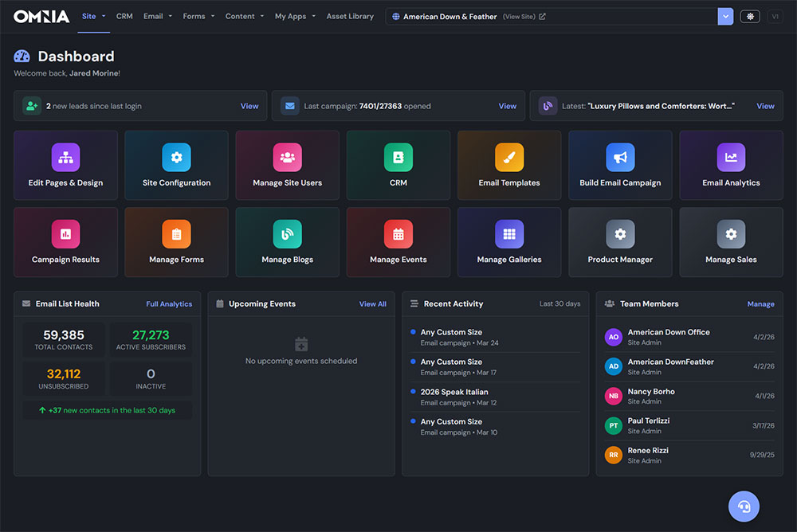
Task: Open the Manage Forms tool
Action: tap(176, 242)
